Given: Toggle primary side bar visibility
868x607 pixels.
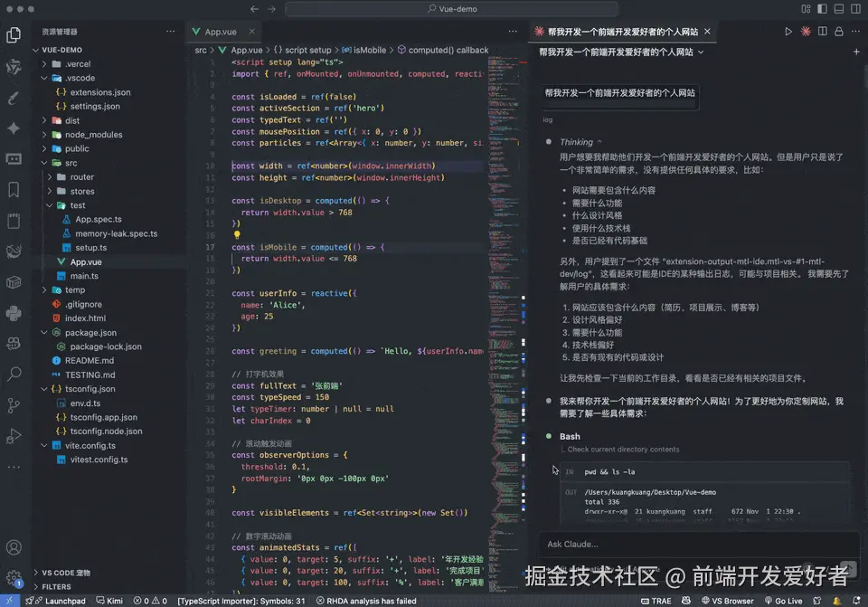Looking at the screenshot, I should point(823,9).
